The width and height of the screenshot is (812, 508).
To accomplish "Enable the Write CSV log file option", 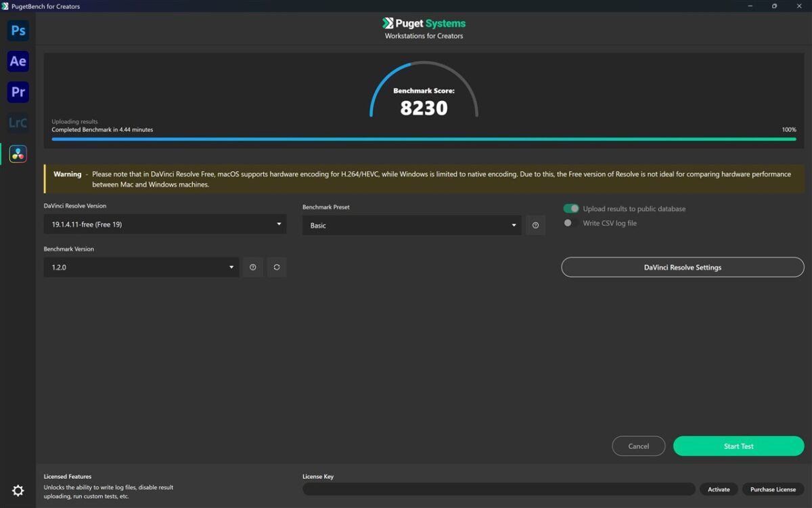I will point(568,223).
